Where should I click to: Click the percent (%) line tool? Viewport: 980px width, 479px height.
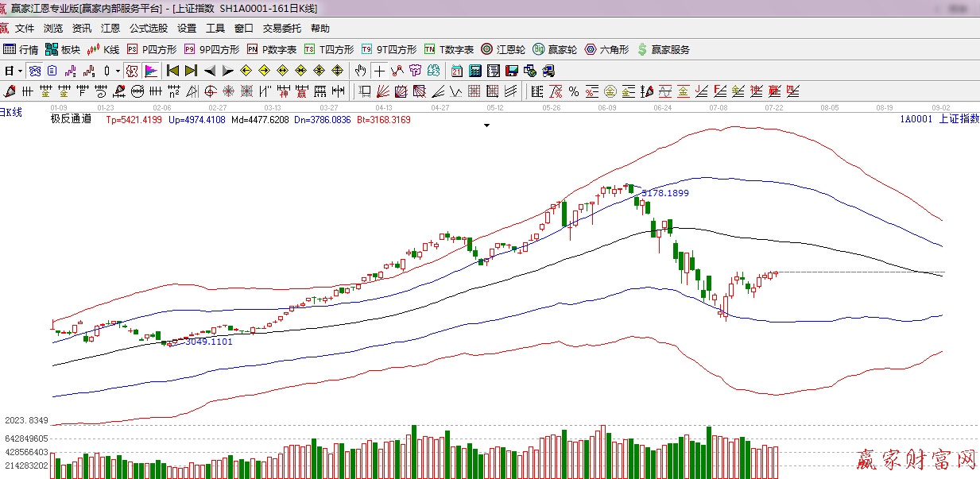pos(572,91)
